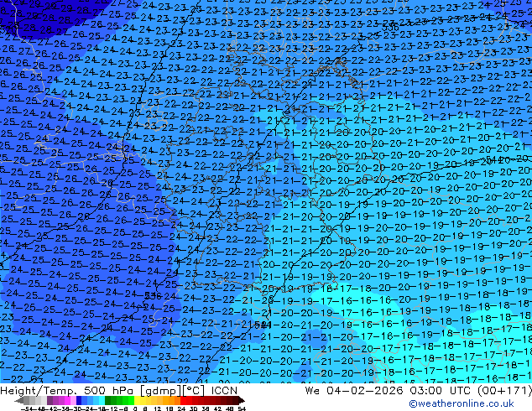
Task: Click the forecast date We 04-02-2026 03:00 UTC
Action: pos(389,391)
